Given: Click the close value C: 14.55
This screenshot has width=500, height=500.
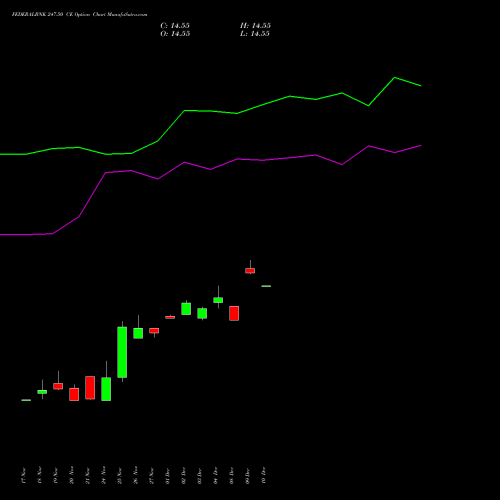Looking at the screenshot, I should tap(175, 26).
